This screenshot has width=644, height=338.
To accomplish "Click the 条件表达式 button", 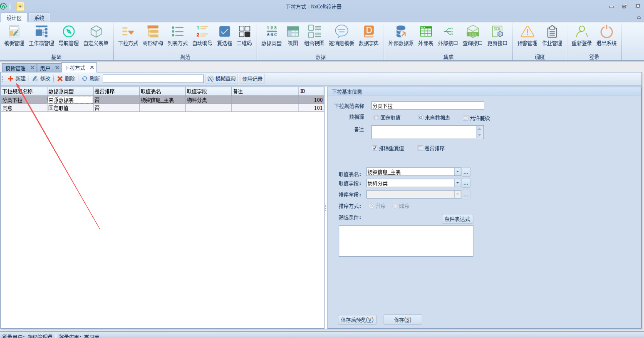I will click(x=457, y=219).
